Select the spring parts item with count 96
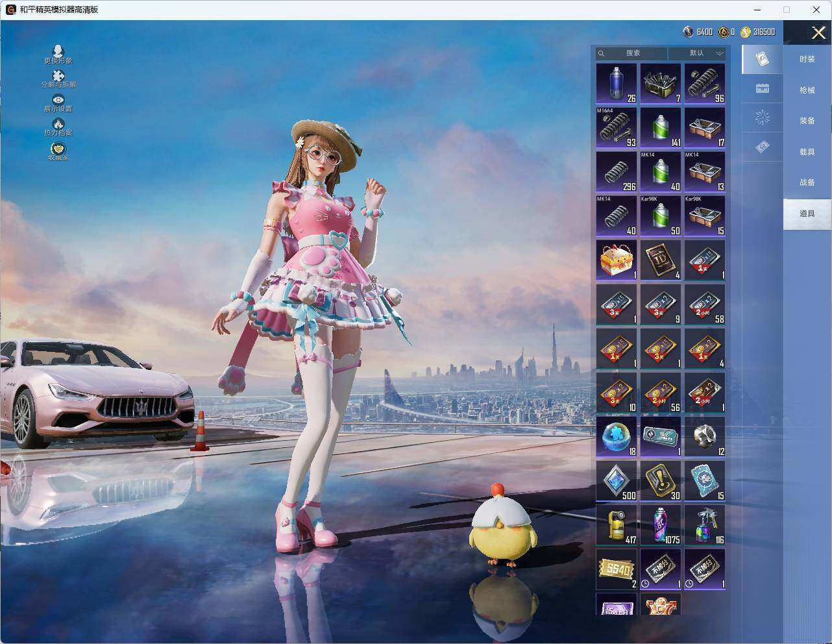The image size is (832, 644). (x=705, y=84)
